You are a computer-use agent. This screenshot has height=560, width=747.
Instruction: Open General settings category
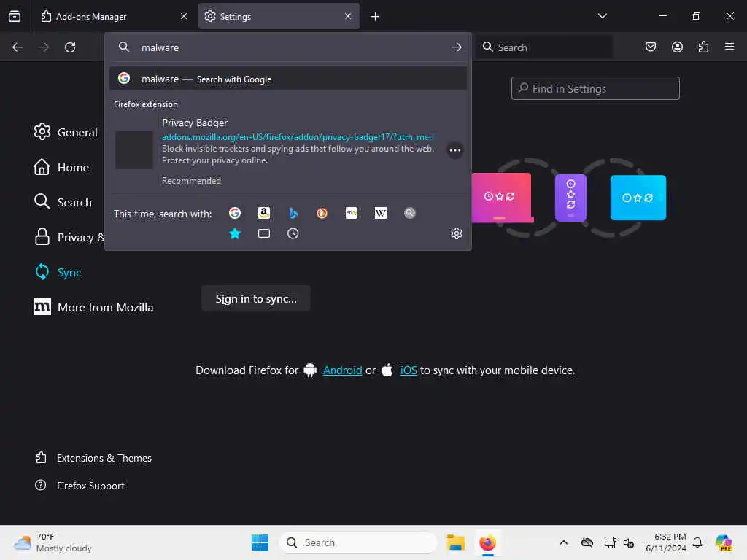65,132
